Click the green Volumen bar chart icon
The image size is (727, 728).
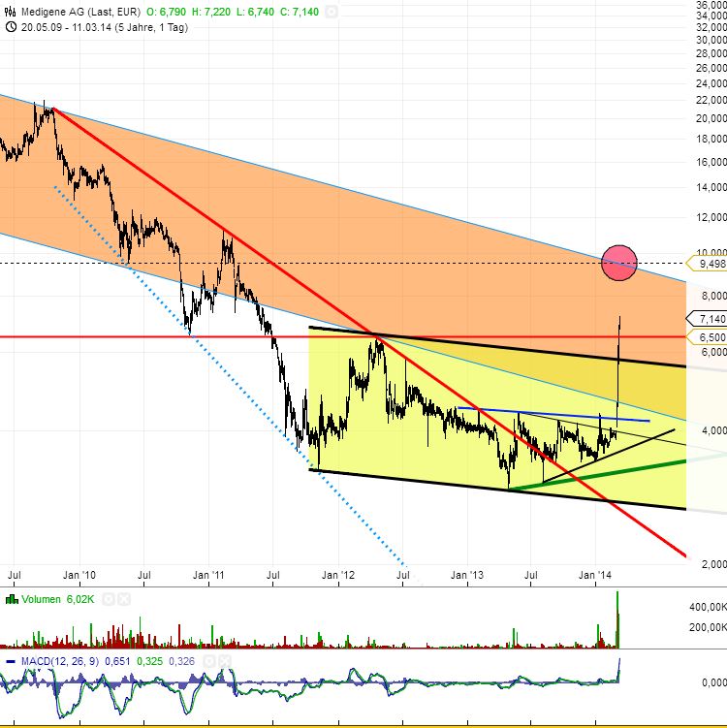click(x=12, y=599)
